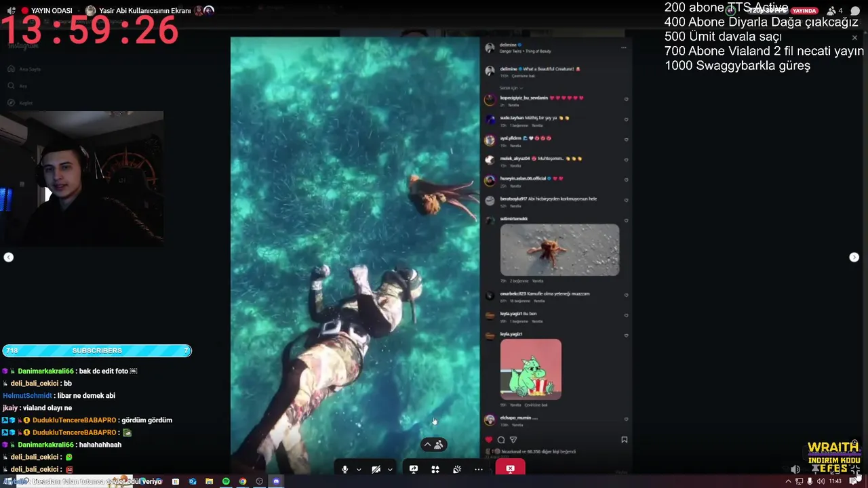Open Spotify from the taskbar

(226, 481)
